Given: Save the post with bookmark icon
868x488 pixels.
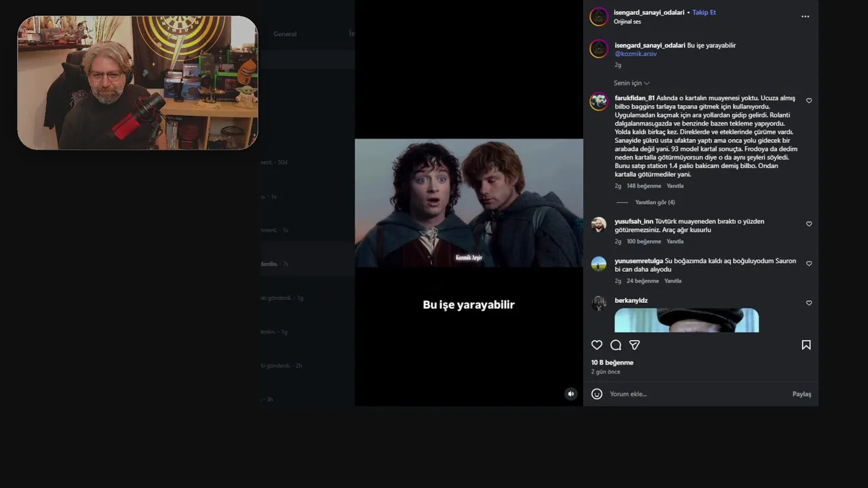Looking at the screenshot, I should (806, 345).
